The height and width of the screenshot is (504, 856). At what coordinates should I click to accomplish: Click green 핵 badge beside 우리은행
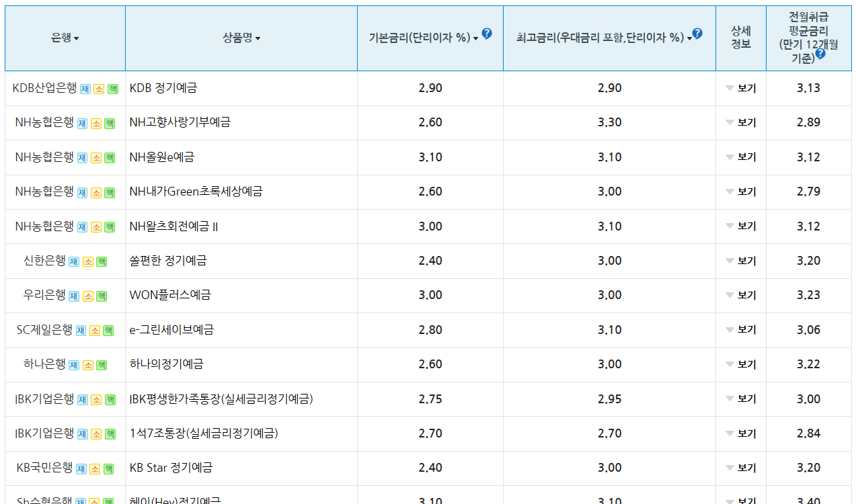[101, 296]
